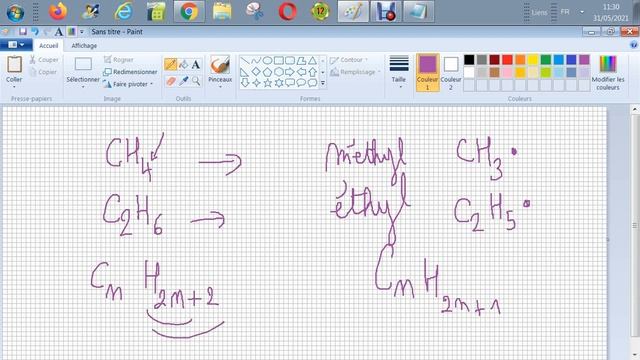Expand the shapes gallery more arrow
This screenshot has height=360, width=640.
pyautogui.click(x=322, y=83)
